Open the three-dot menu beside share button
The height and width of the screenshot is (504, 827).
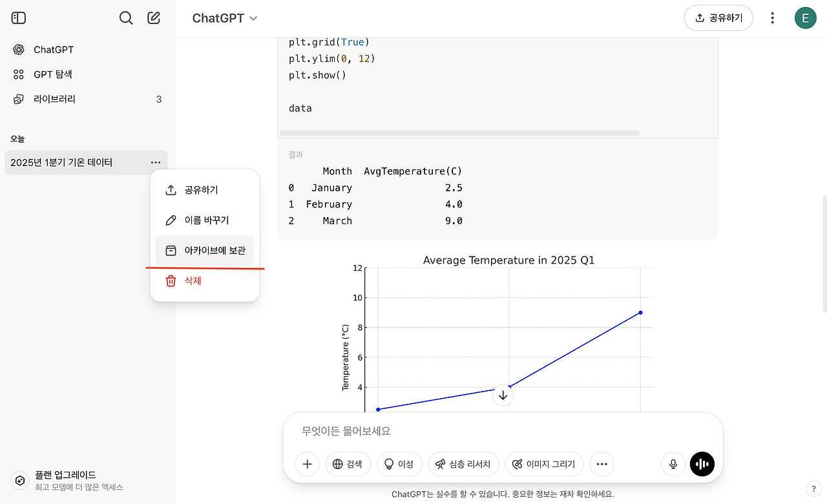tap(773, 18)
